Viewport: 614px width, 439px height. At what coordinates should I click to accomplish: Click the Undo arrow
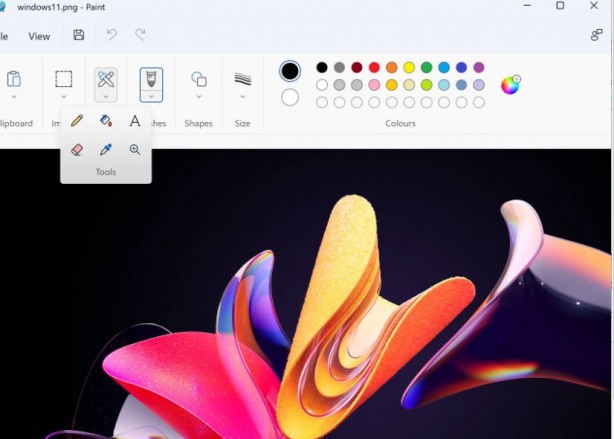click(x=112, y=35)
